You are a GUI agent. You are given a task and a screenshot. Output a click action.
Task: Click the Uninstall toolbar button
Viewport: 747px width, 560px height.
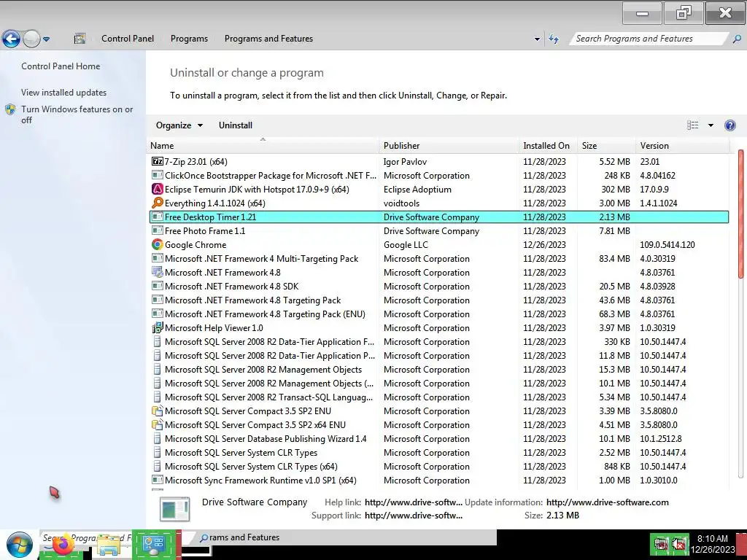[236, 125]
